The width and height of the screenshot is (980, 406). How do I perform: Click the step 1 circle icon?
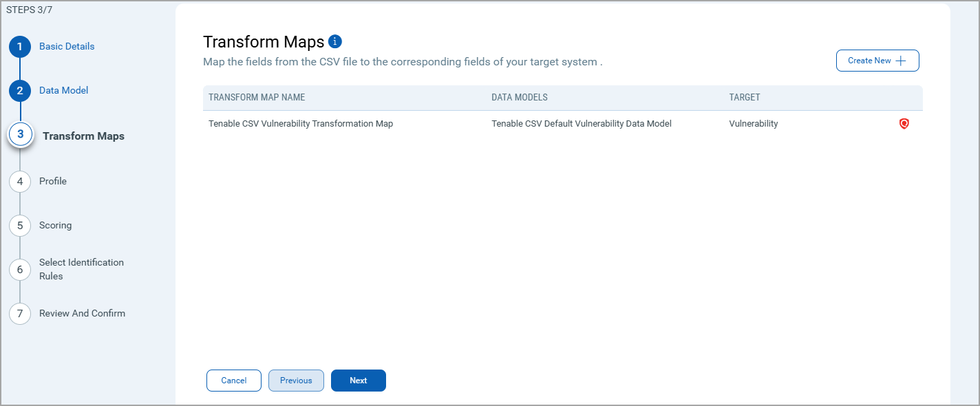point(20,47)
